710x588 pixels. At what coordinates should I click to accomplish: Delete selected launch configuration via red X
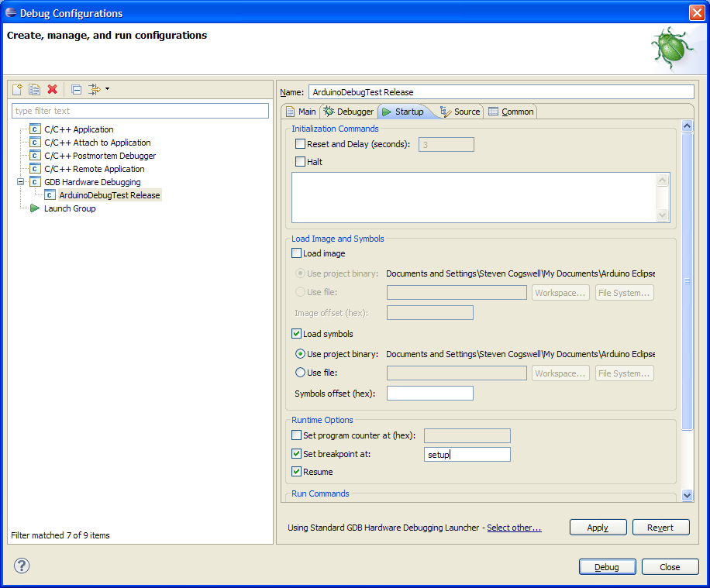53,90
